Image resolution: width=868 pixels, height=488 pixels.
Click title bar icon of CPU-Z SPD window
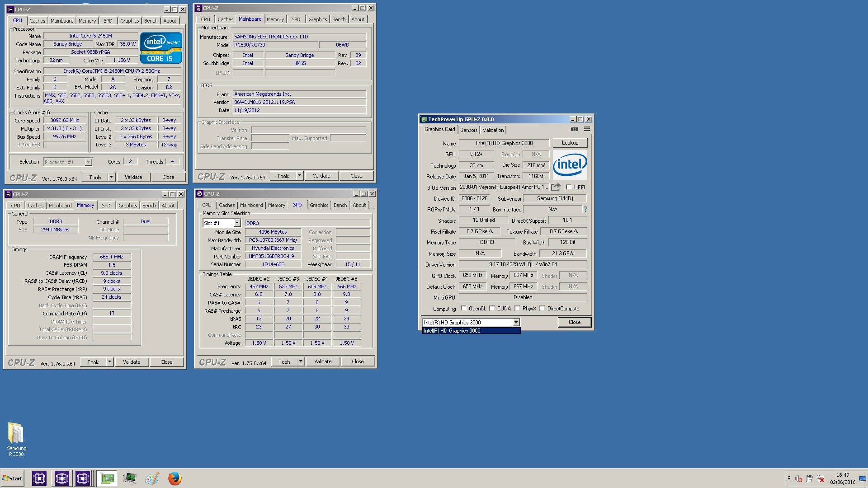coord(200,194)
